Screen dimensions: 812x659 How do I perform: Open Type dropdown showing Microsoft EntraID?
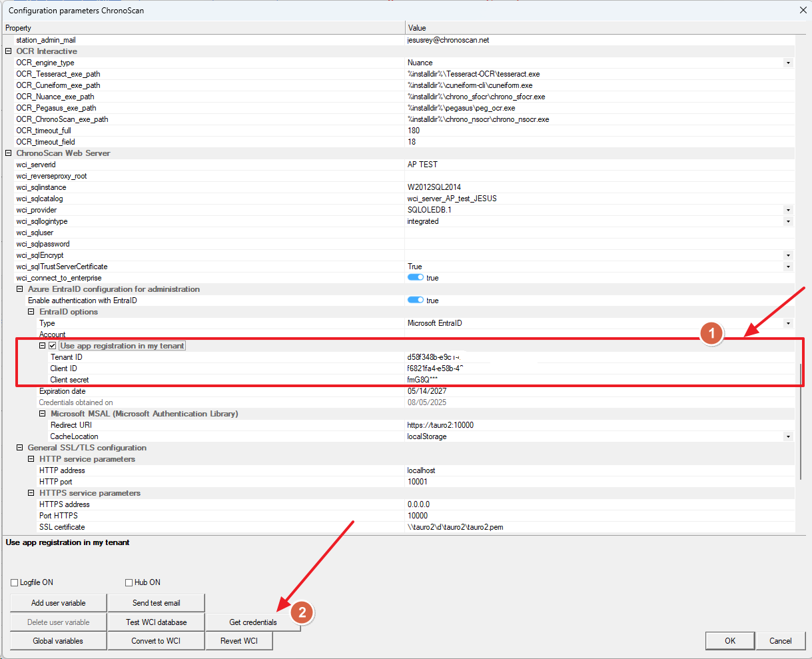click(x=788, y=323)
